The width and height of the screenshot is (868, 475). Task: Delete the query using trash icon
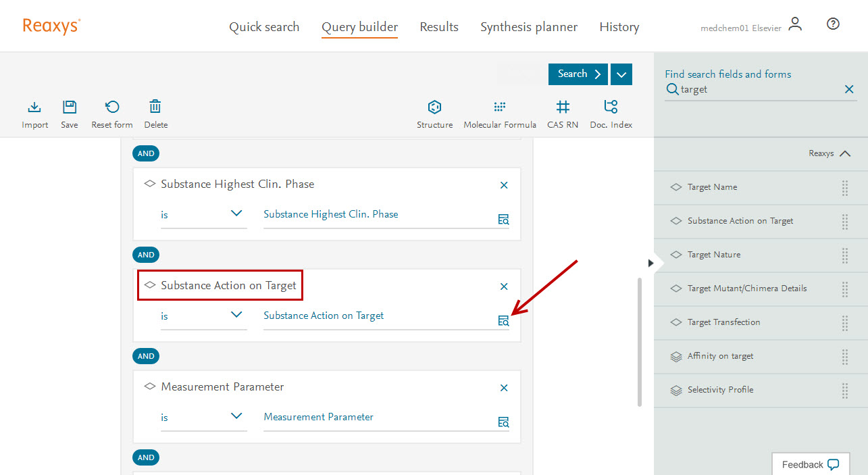point(155,107)
